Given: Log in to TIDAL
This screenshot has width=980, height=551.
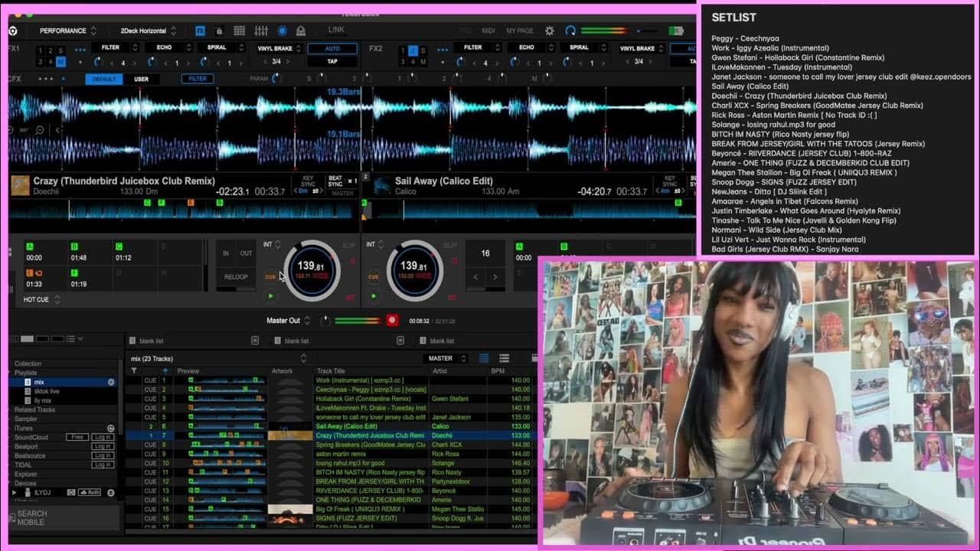Looking at the screenshot, I should (103, 465).
